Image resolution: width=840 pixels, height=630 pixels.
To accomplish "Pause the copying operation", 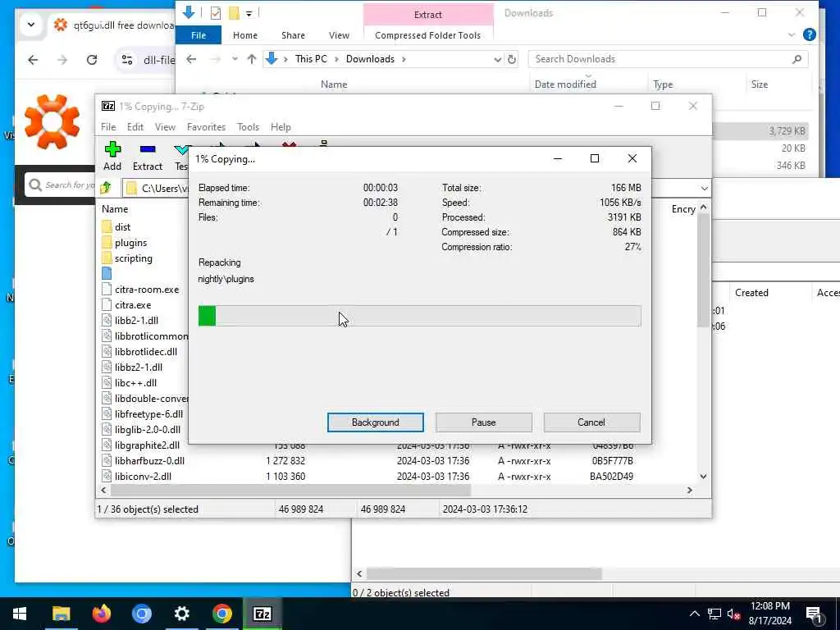I will pyautogui.click(x=484, y=422).
